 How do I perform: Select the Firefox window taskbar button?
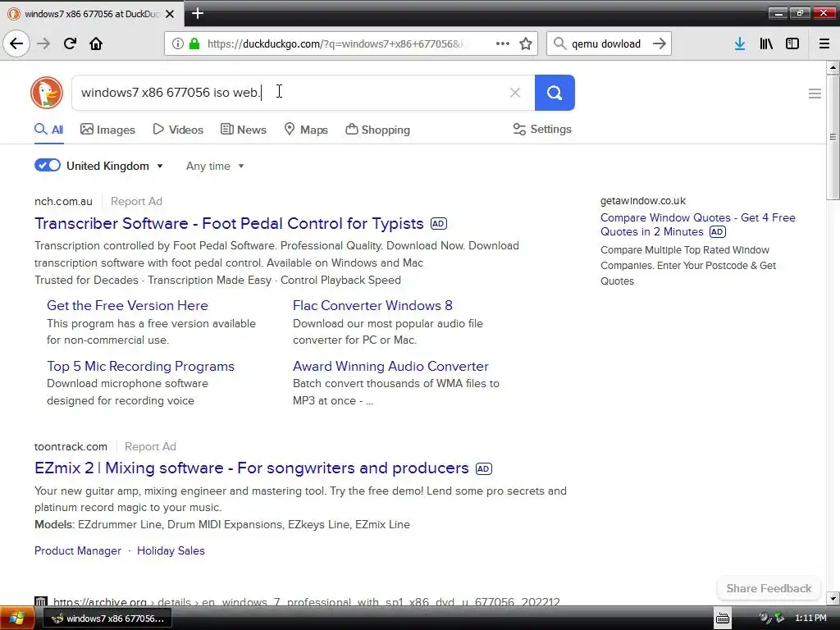[x=107, y=619]
